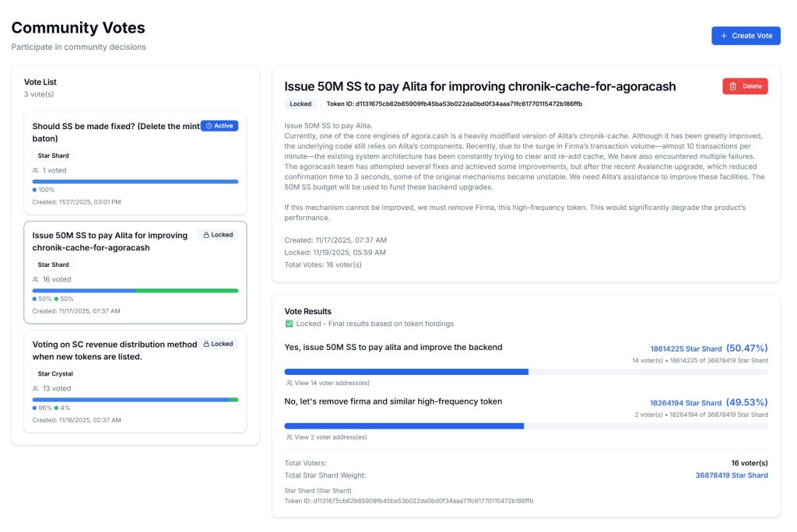797x532 pixels.
Task: Click the No option progress bar
Action: 525,426
